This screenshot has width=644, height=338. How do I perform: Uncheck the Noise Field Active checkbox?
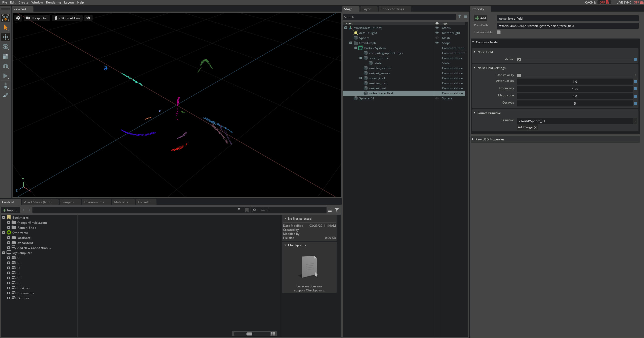(x=519, y=59)
